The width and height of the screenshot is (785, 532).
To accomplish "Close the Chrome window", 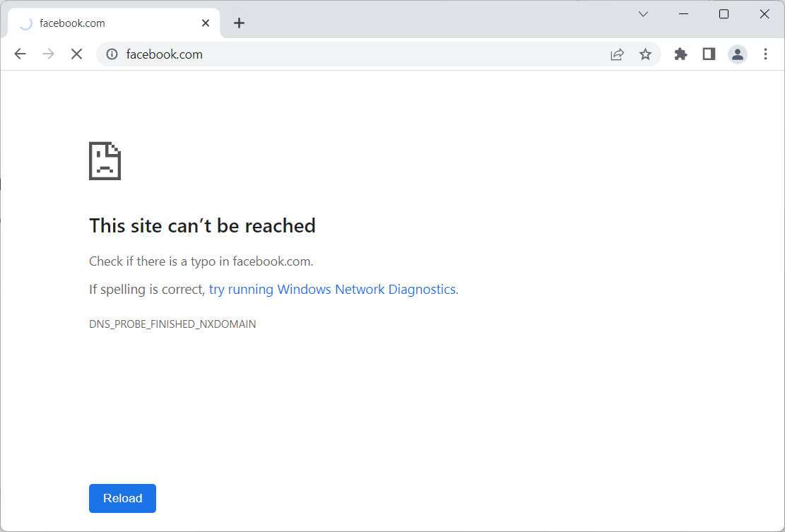I will [765, 14].
